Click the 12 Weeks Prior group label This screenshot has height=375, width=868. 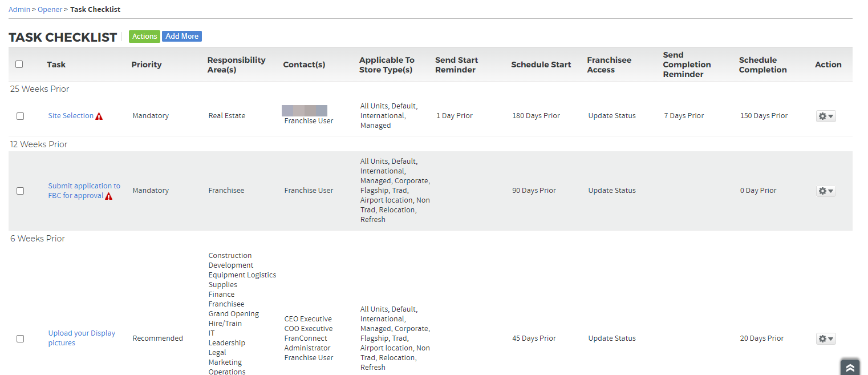pyautogui.click(x=39, y=144)
